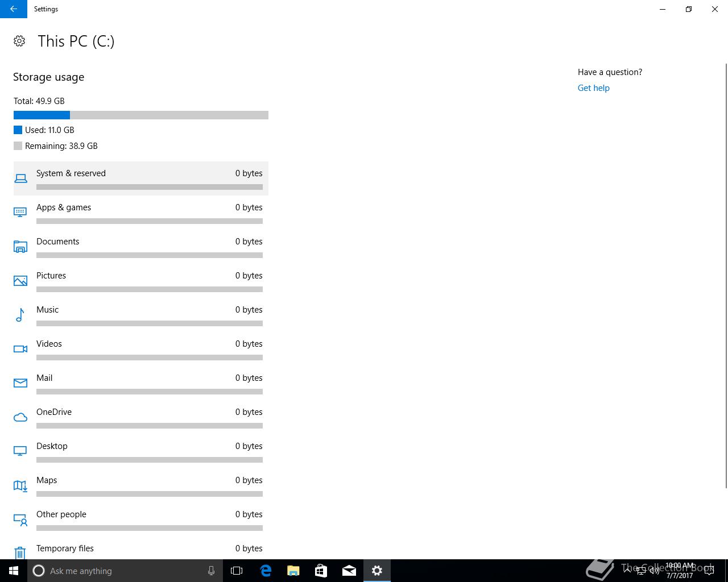Open Apps & games storage details
This screenshot has width=728, height=582.
(x=141, y=213)
